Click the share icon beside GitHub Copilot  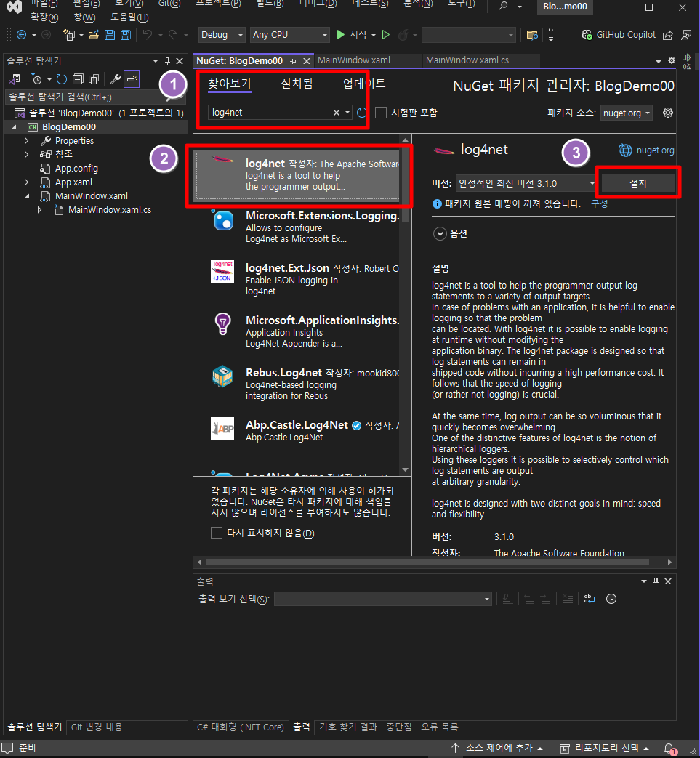pos(667,35)
